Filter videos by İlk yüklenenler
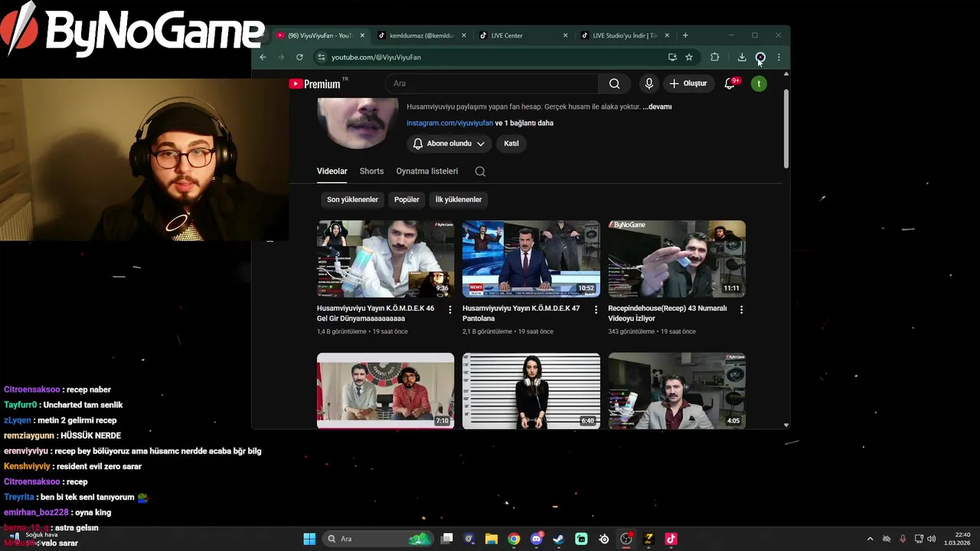Viewport: 980px width, 551px height. (459, 200)
